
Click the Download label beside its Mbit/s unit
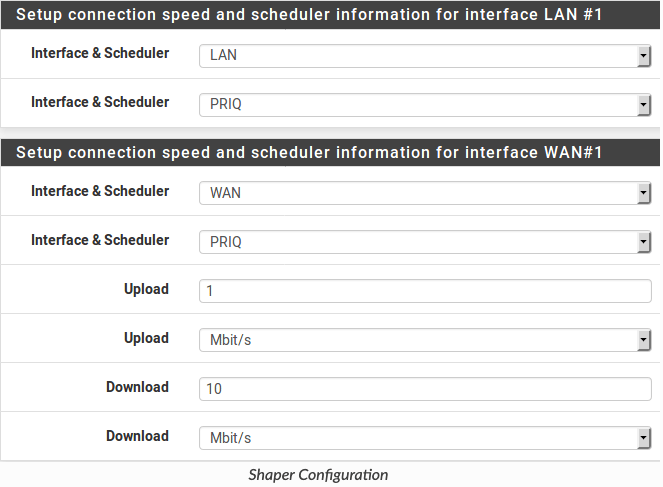(137, 436)
